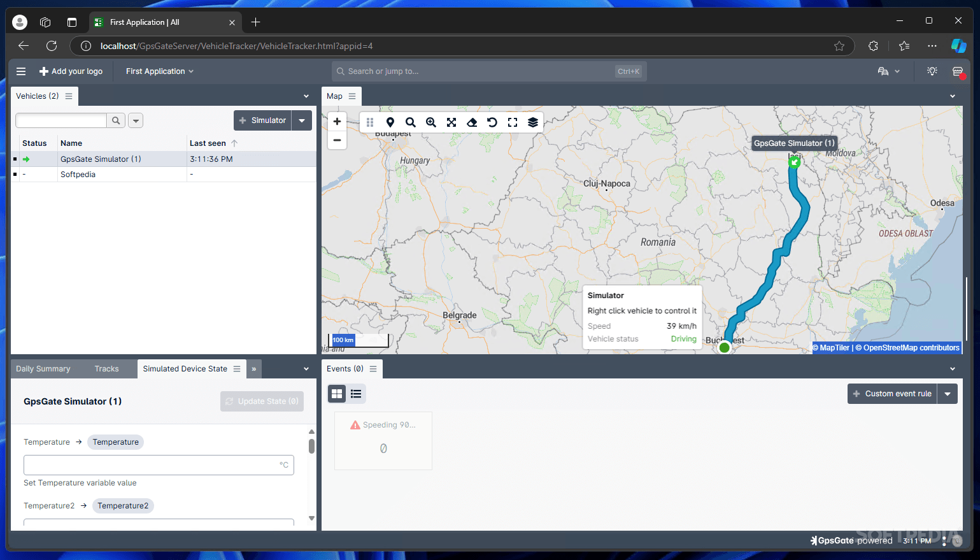Click the device state scrollbar up arrow
The width and height of the screenshot is (980, 560).
311,432
